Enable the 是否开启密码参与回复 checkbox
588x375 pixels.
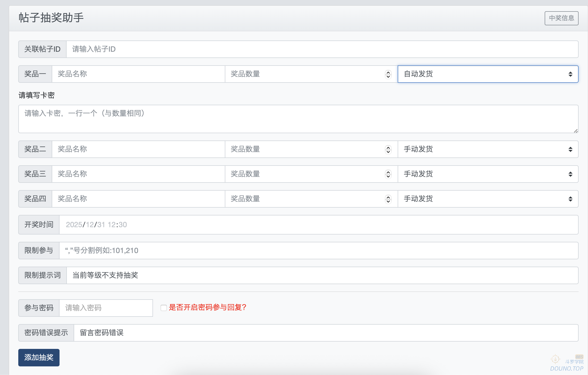[x=164, y=308]
